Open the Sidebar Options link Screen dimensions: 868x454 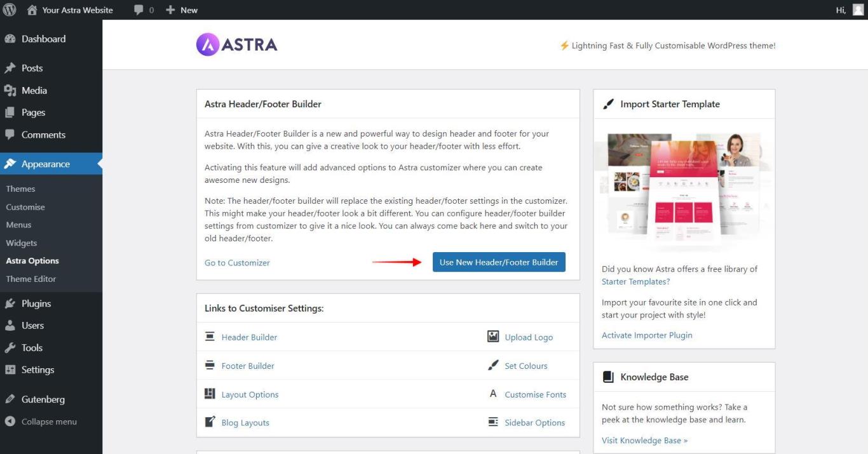point(535,423)
